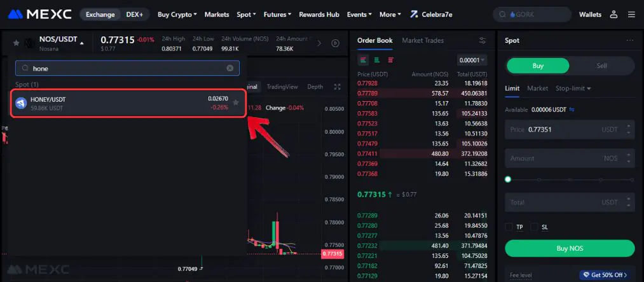Image resolution: width=644 pixels, height=282 pixels.
Task: Select the Market order tab
Action: [x=538, y=88]
